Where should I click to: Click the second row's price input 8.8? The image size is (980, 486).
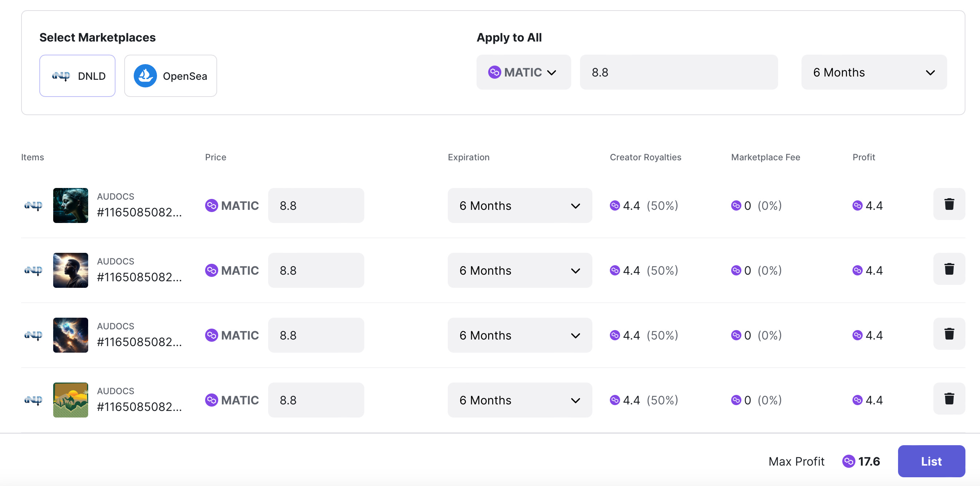tap(316, 271)
